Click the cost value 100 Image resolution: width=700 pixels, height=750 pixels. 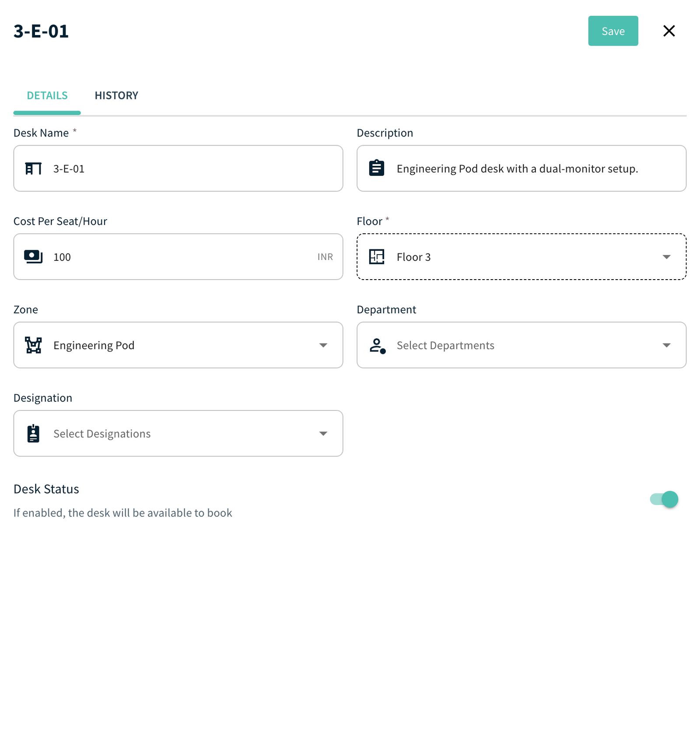(x=62, y=257)
